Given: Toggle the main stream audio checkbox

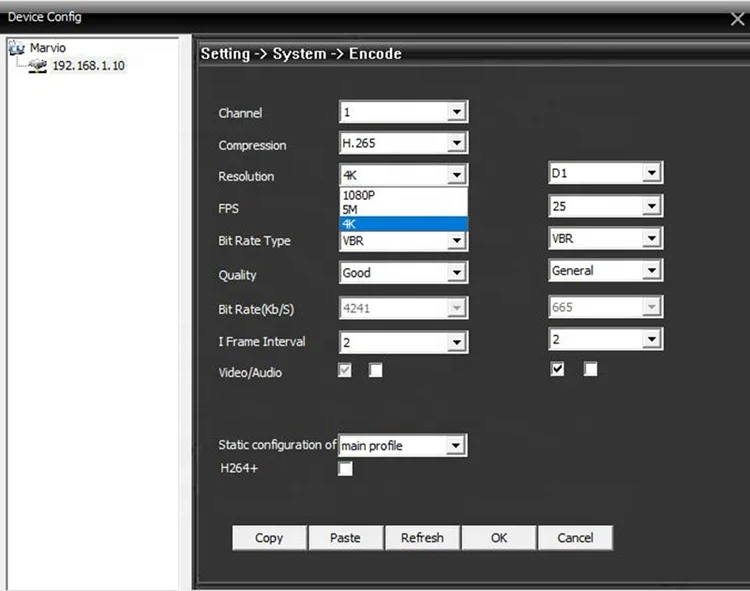Looking at the screenshot, I should tap(376, 371).
